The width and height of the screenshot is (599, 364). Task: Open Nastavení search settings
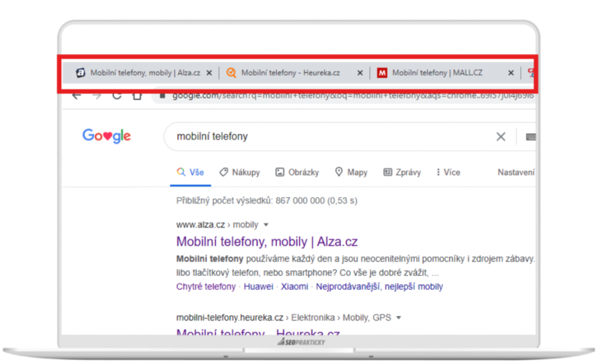(516, 172)
